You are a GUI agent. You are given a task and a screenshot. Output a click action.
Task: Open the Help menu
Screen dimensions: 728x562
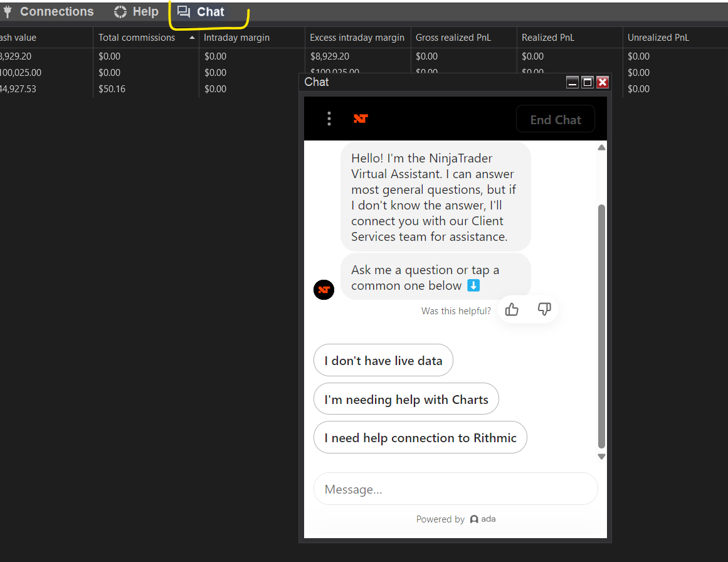coord(136,12)
